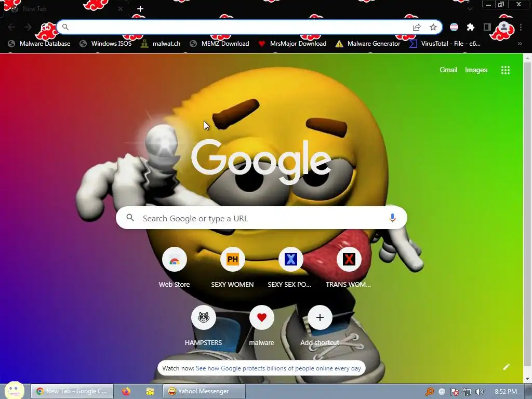This screenshot has height=399, width=532.
Task: Select New Tab - Google Chrome taskbar item
Action: 72,391
